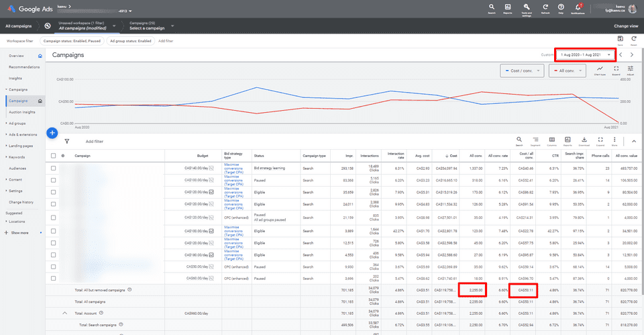Screen dimensions: 644x335
Task: Click the Save workspace icon
Action: pos(620,40)
